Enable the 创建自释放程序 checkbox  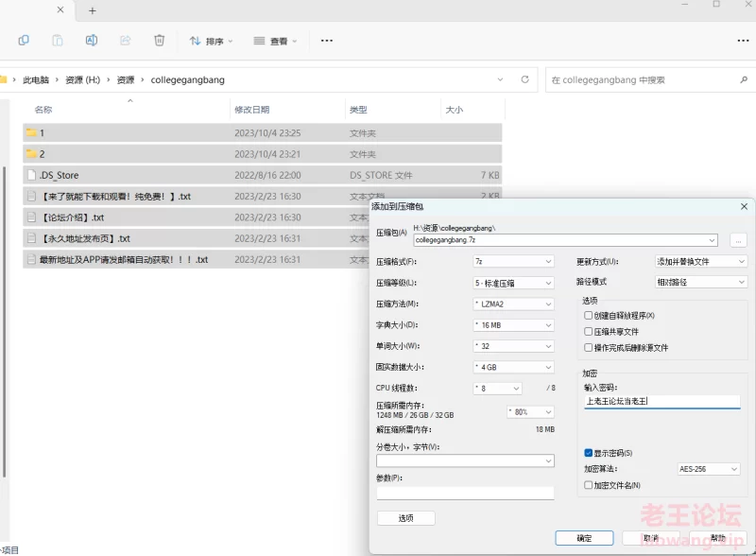point(589,316)
